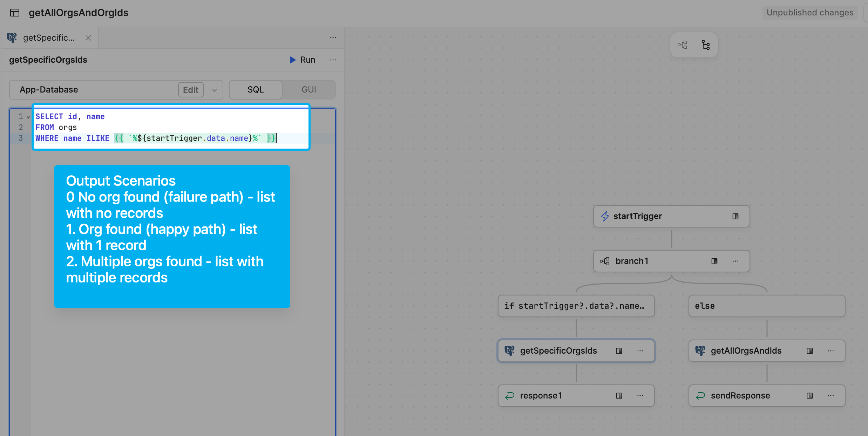
Task: Open side panel icon on startTrigger node
Action: [x=735, y=216]
